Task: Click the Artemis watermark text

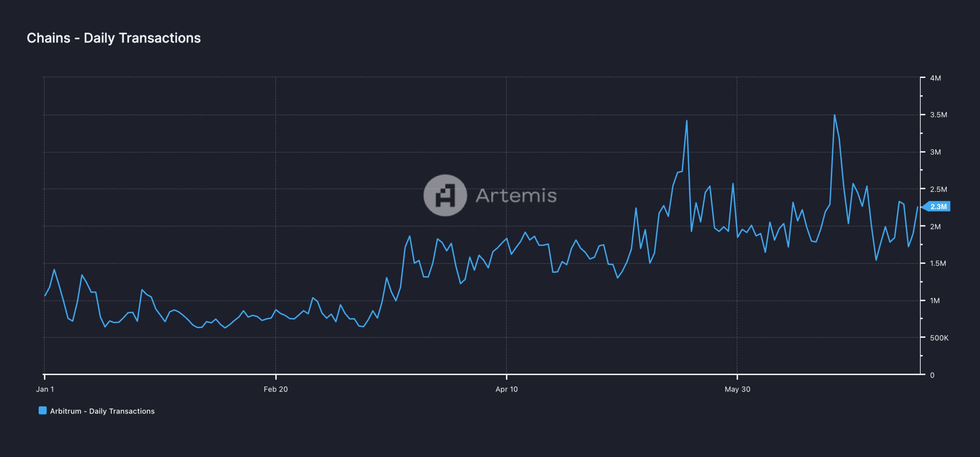Action: [516, 196]
